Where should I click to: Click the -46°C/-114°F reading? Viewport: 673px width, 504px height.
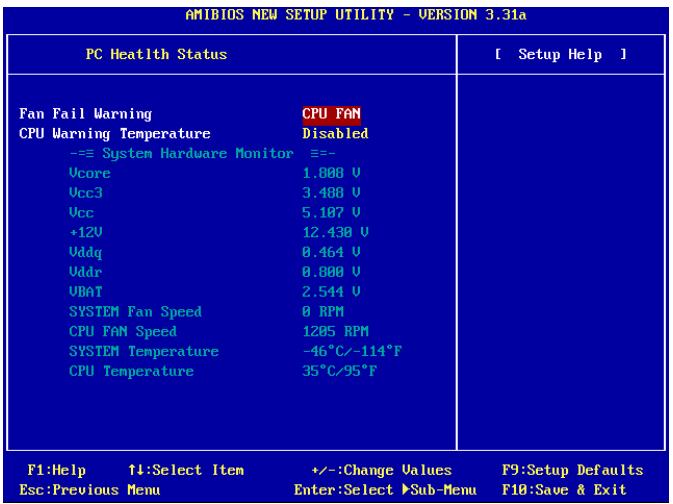[x=352, y=351]
